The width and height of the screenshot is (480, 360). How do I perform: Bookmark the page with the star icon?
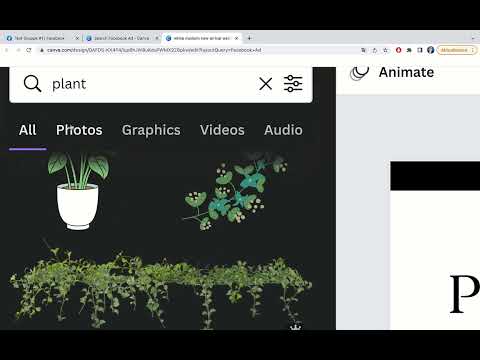(x=386, y=50)
